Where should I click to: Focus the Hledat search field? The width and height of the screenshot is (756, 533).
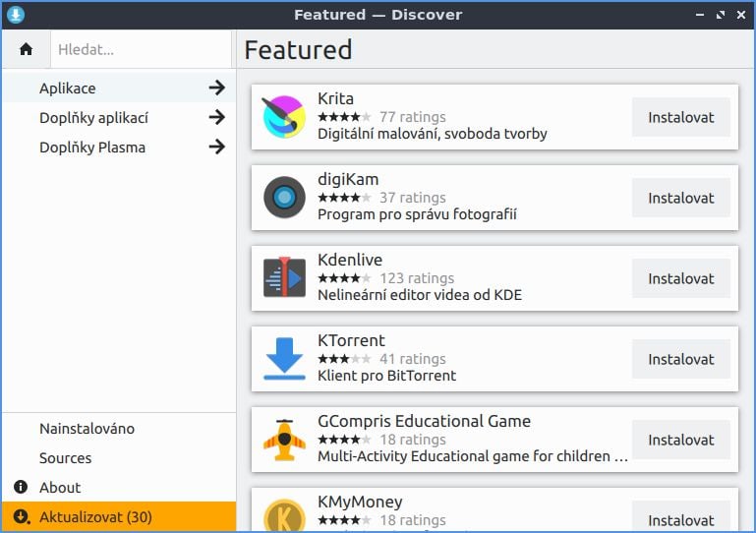141,49
